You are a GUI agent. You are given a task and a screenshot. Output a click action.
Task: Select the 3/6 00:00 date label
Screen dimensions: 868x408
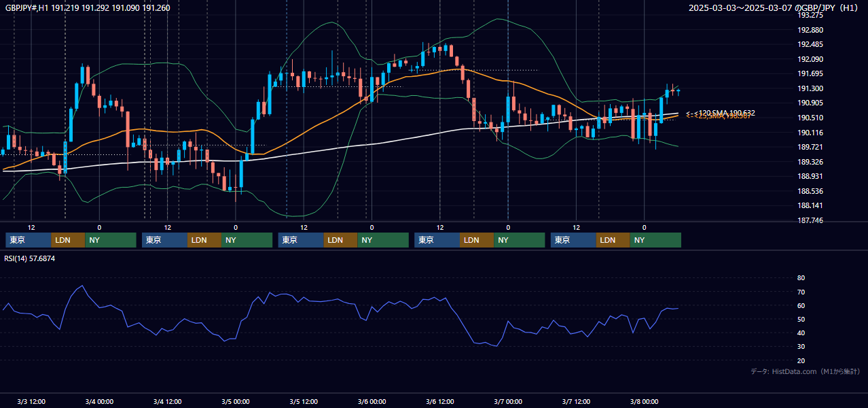[372, 401]
